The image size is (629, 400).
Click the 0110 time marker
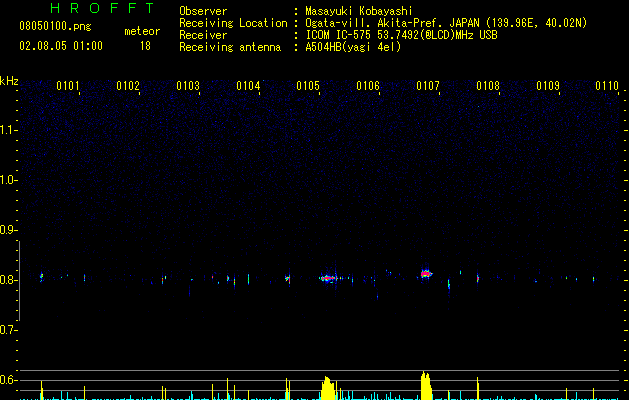click(607, 86)
